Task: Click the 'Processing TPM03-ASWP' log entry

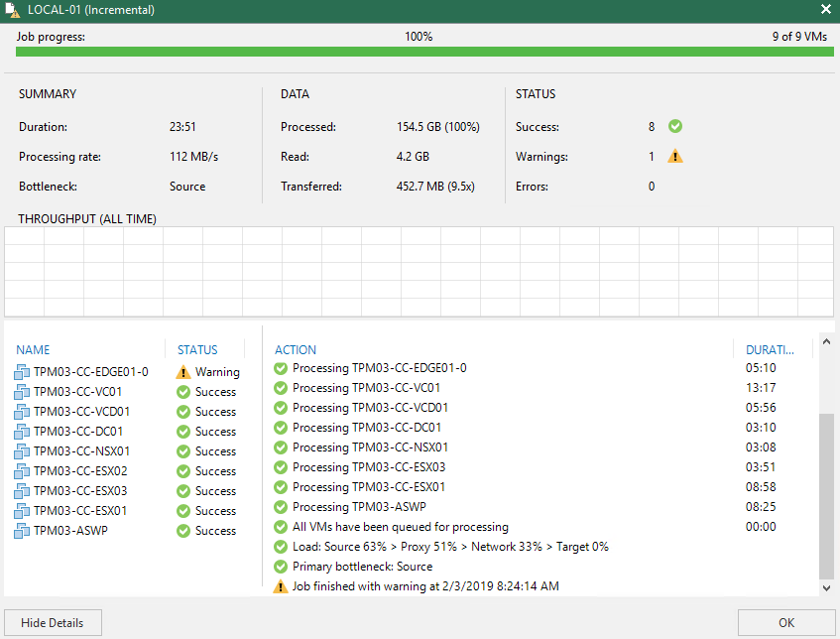Action: (x=359, y=507)
